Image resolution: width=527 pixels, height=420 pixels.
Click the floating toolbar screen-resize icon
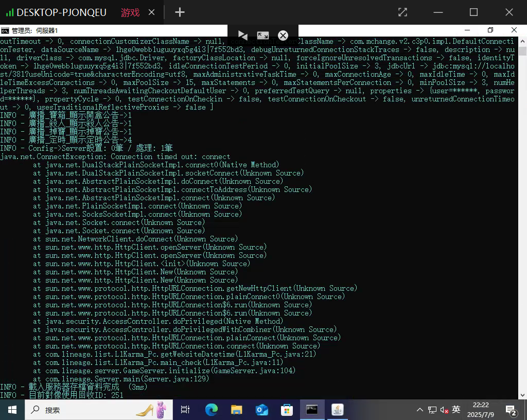point(263,36)
